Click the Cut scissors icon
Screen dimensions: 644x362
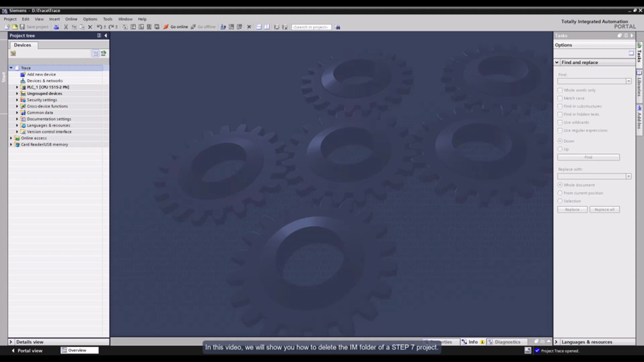(65, 27)
